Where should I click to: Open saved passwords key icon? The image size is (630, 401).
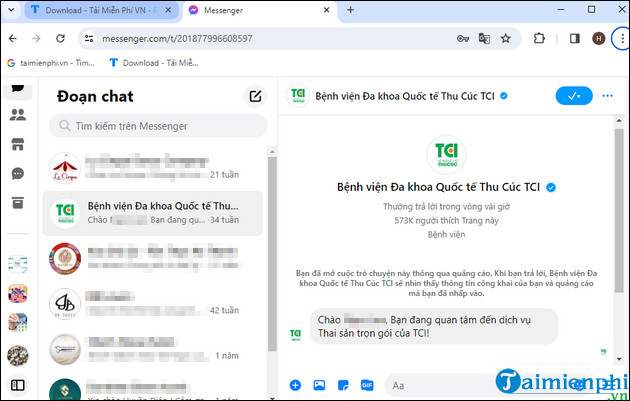[463, 39]
